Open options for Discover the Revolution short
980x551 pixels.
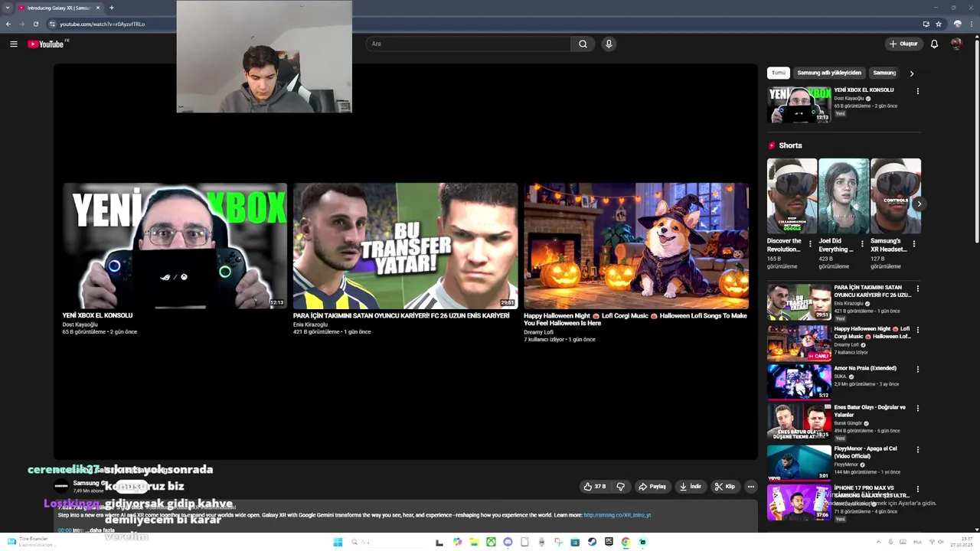(x=810, y=244)
